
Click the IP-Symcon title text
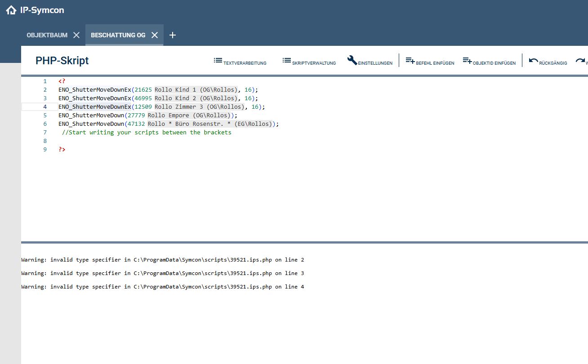coord(42,10)
